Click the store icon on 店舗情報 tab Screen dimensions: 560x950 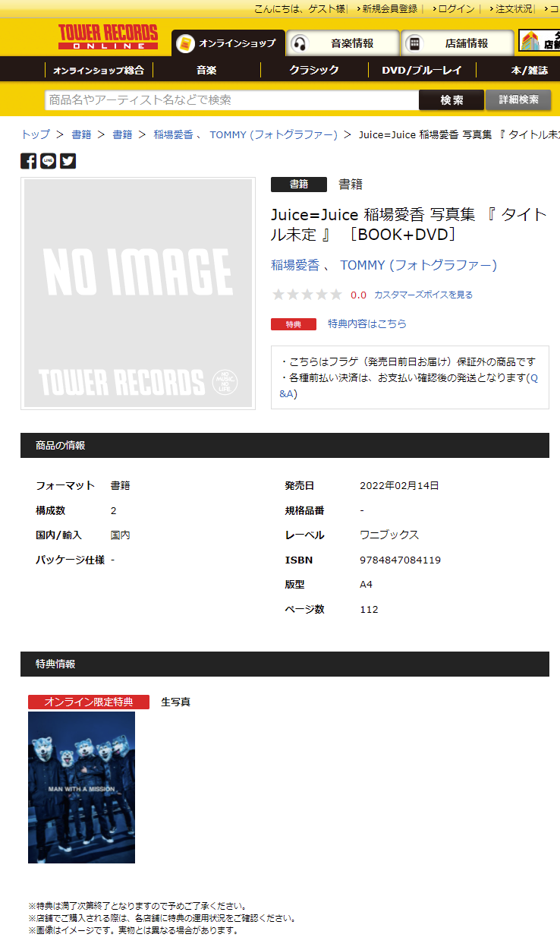[414, 43]
